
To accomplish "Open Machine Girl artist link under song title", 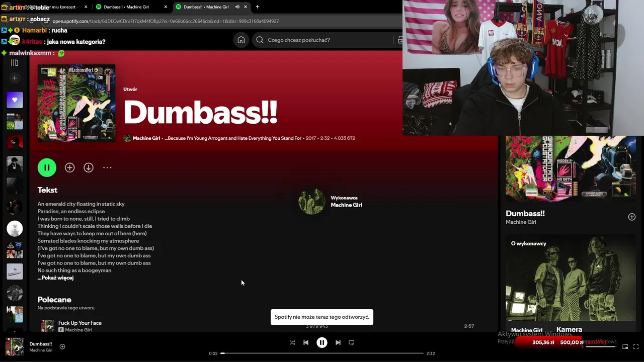I will click(146, 138).
